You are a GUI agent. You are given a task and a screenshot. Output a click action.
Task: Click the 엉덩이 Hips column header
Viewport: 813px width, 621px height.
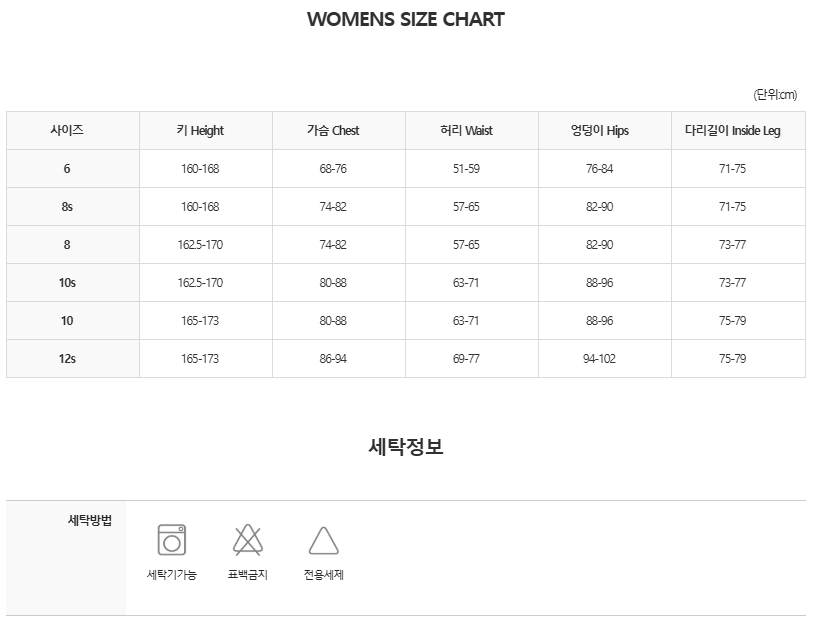tap(599, 130)
